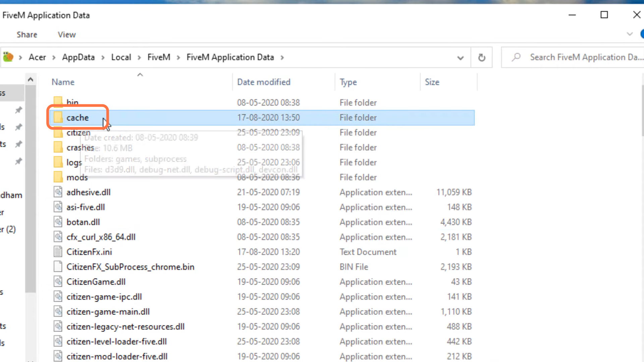The image size is (644, 362).
Task: Click the CitizenFx.ini text document icon
Action: point(58,252)
